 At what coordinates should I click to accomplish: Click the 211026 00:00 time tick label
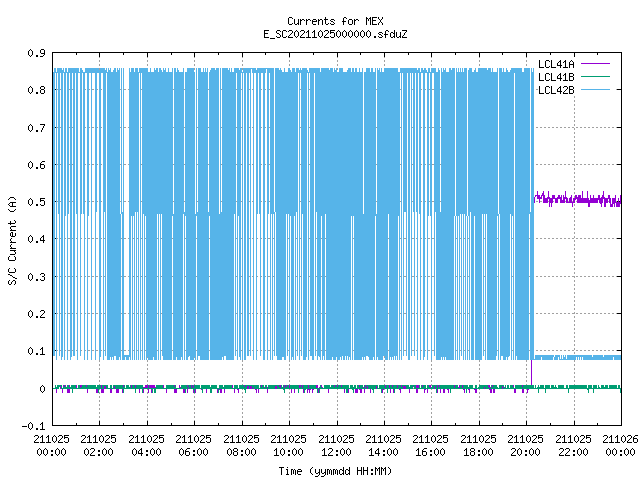click(x=620, y=446)
